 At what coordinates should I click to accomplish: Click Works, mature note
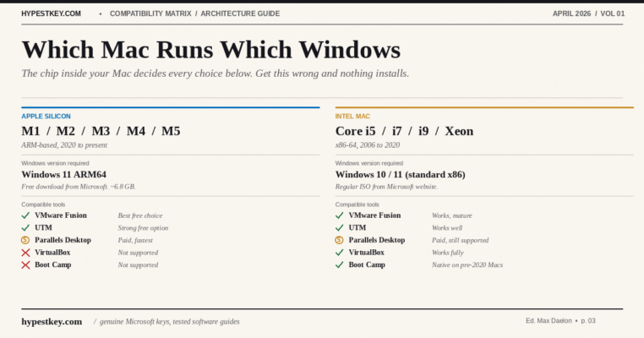click(x=452, y=215)
